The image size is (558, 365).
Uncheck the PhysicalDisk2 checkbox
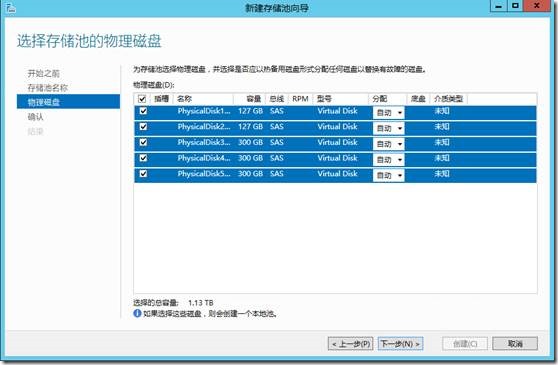click(x=143, y=127)
